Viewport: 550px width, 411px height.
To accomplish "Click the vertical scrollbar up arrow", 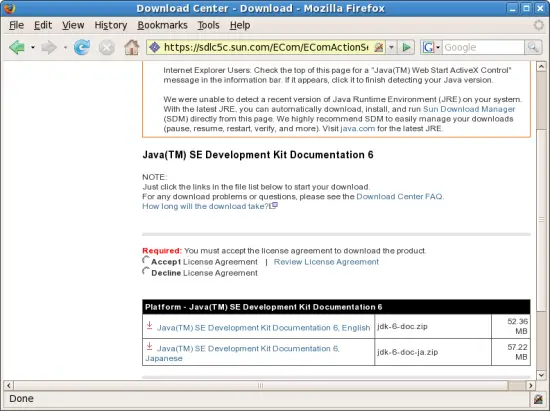I will pos(541,66).
